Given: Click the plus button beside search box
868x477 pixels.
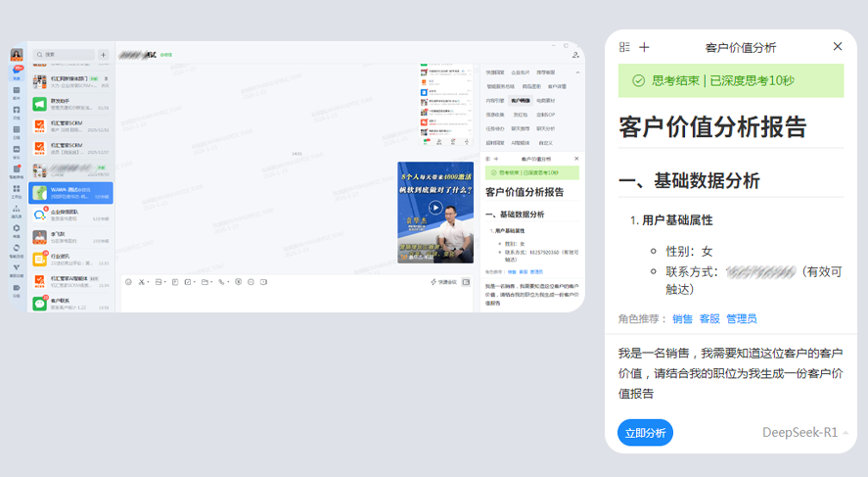Looking at the screenshot, I should click(x=104, y=55).
